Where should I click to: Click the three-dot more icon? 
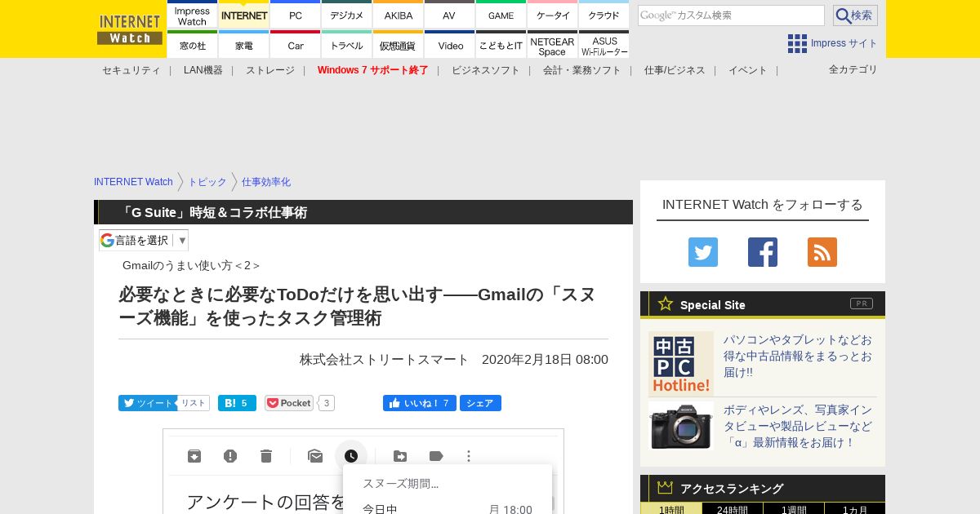pos(469,456)
